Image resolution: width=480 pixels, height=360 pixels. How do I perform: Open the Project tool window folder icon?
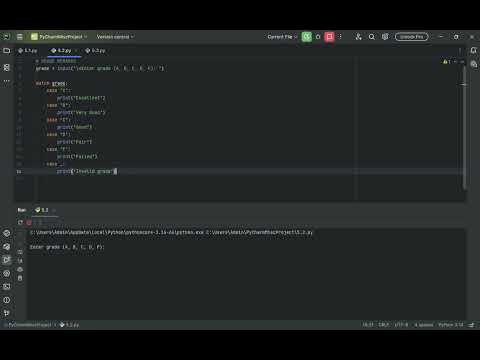tap(6, 51)
